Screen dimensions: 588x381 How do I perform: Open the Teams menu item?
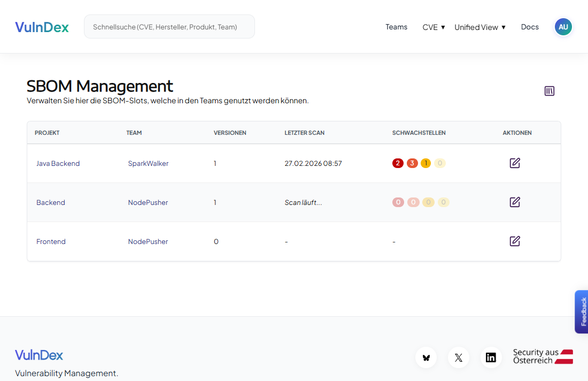(x=396, y=27)
